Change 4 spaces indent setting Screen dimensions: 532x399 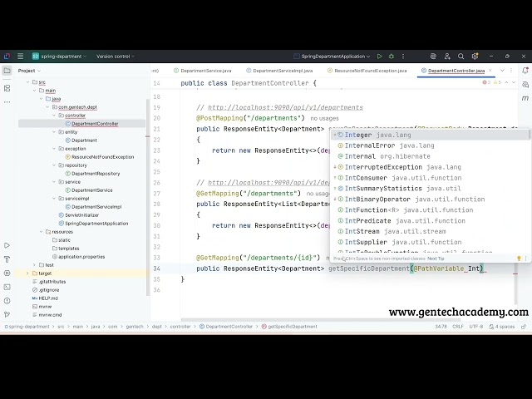[x=502, y=327]
